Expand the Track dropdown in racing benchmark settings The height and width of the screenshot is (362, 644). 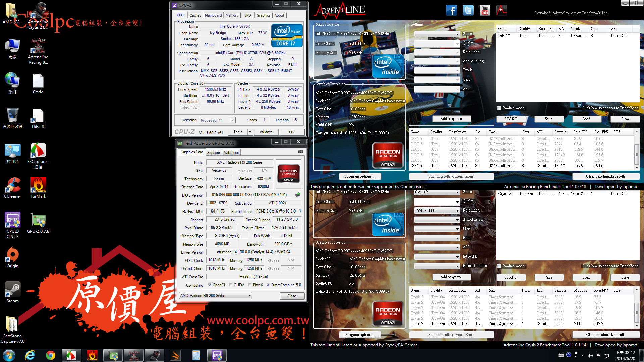437,70
